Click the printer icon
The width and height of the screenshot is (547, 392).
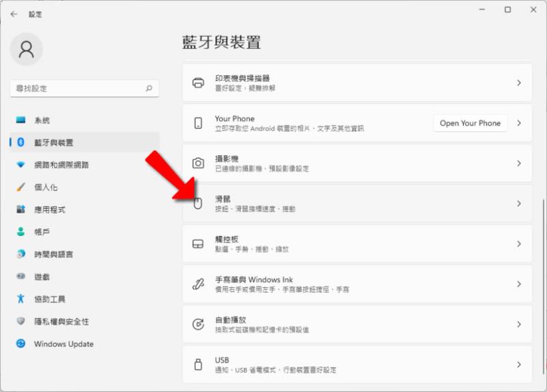click(198, 83)
